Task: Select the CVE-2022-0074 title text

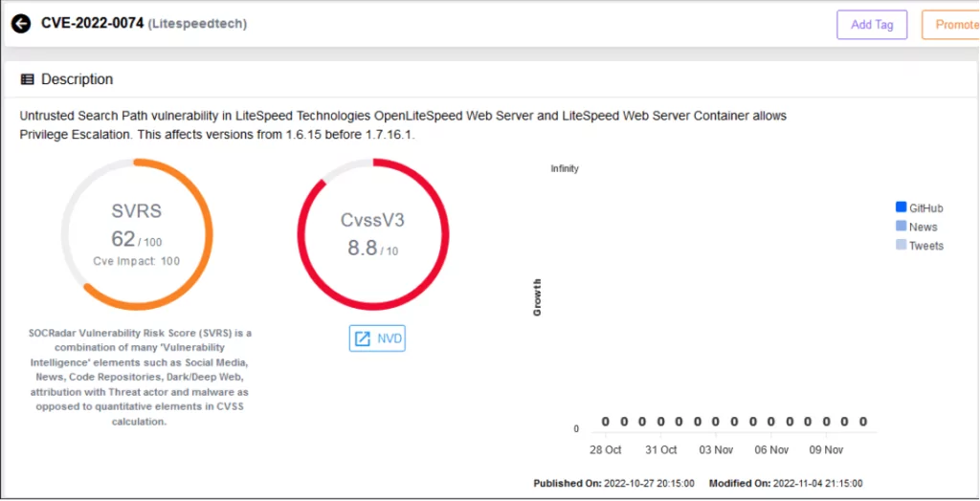Action: [93, 24]
